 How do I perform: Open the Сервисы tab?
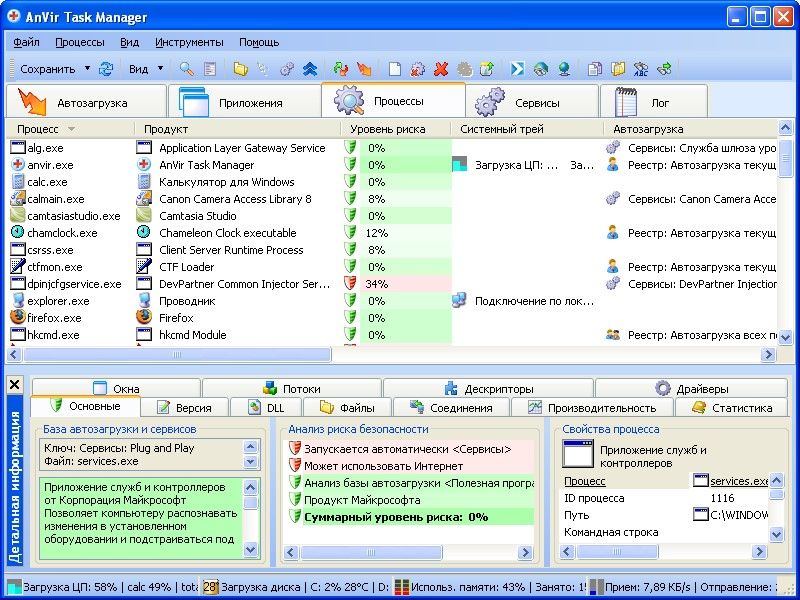pyautogui.click(x=532, y=102)
